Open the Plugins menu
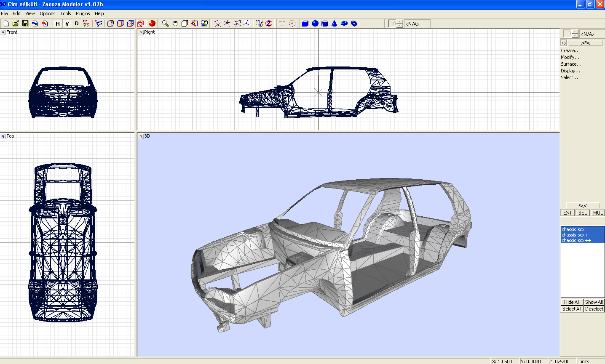Screen dimensions: 605x364 point(83,13)
